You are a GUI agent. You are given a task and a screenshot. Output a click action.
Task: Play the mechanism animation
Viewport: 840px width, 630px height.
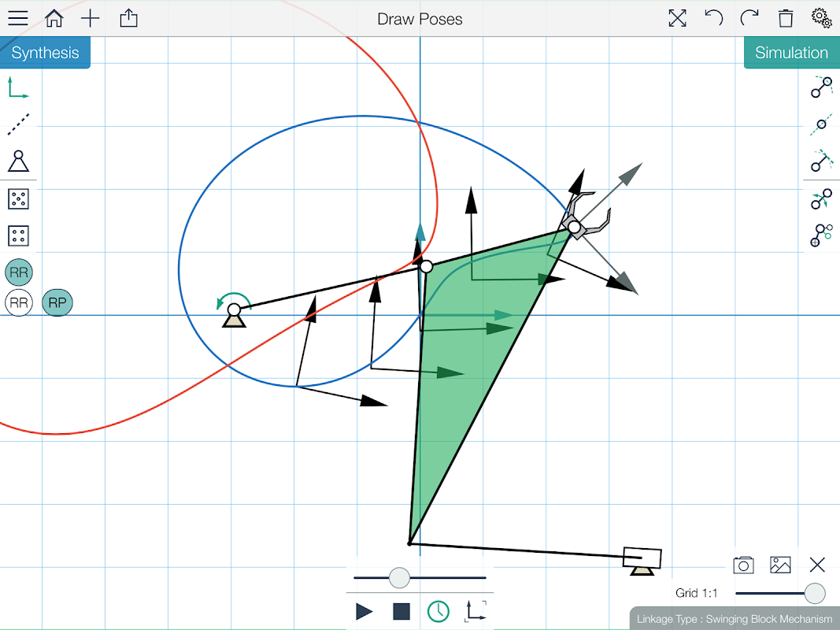pyautogui.click(x=364, y=611)
